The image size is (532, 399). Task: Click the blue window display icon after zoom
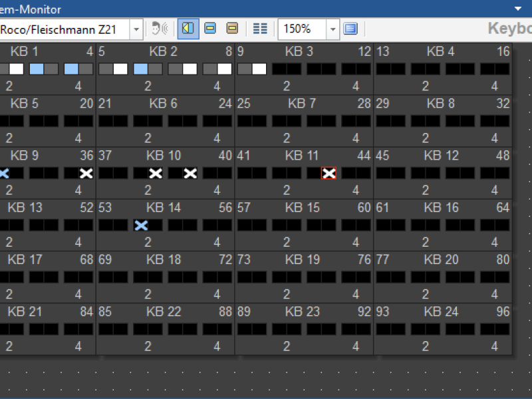[x=350, y=29]
